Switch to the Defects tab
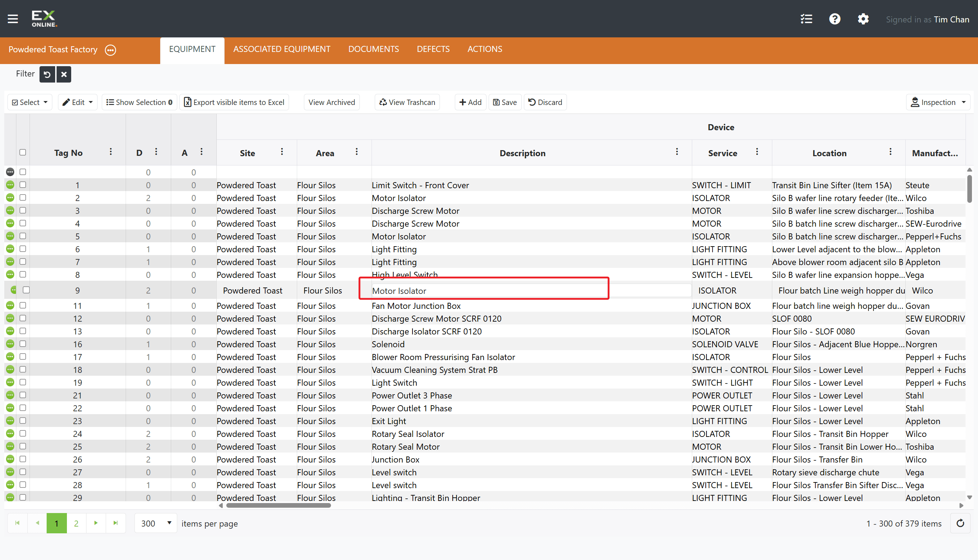Viewport: 978px width, 560px height. pyautogui.click(x=433, y=49)
